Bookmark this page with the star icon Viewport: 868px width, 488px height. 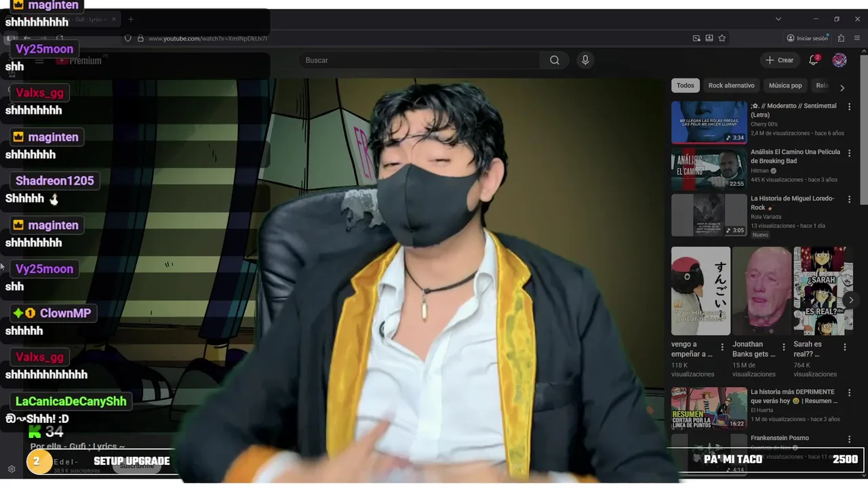[722, 38]
